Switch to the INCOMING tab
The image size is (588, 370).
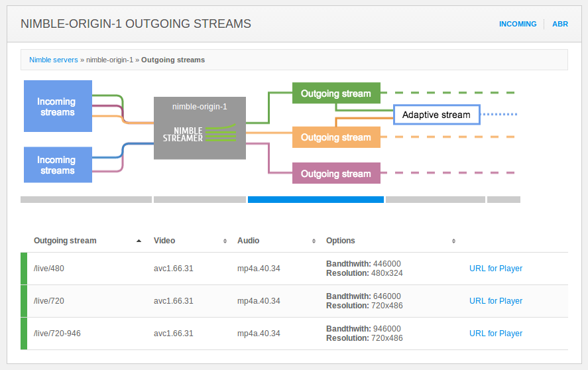tap(518, 24)
